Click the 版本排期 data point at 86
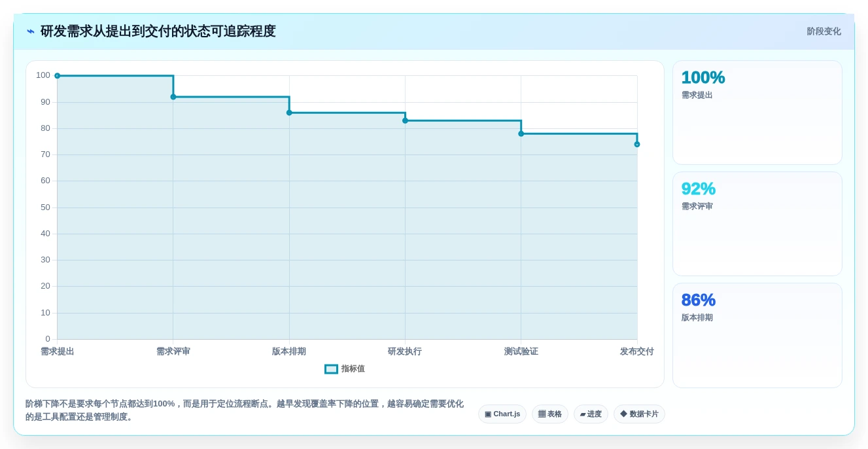This screenshot has height=449, width=868. 289,113
